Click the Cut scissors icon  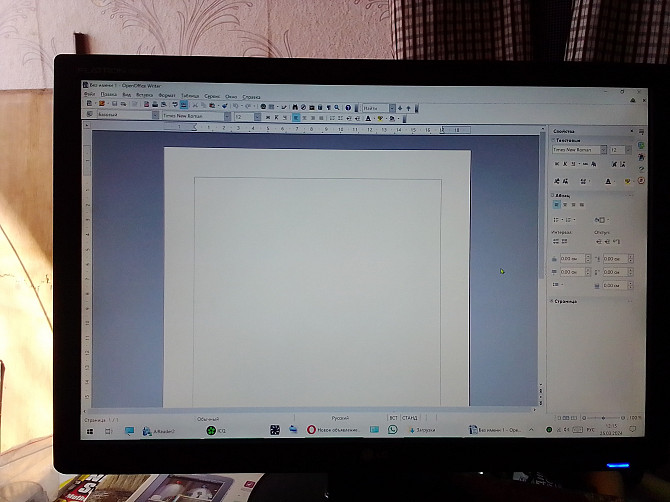[195, 106]
